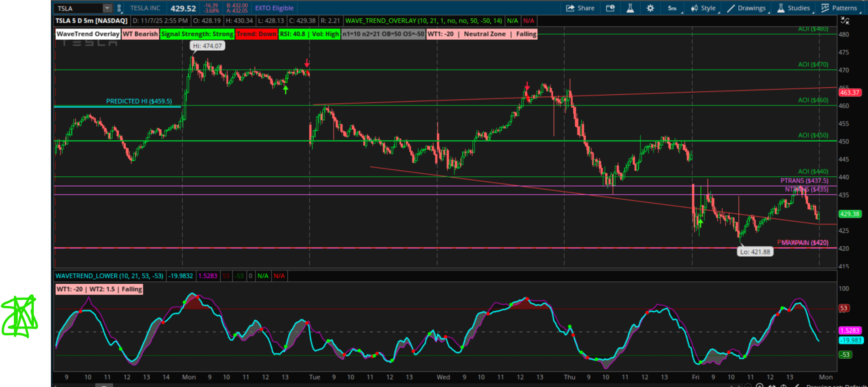Click the green up arrow signal near $465

pos(286,90)
